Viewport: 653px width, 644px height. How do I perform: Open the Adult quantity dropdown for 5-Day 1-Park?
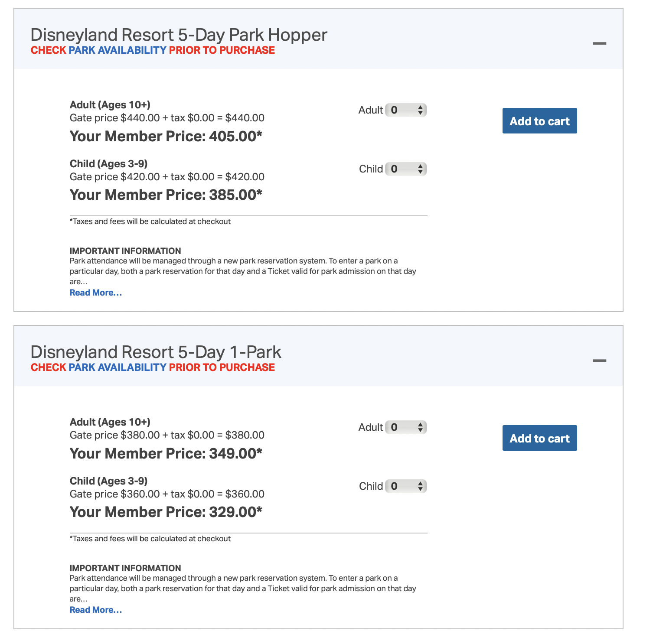[x=406, y=427]
